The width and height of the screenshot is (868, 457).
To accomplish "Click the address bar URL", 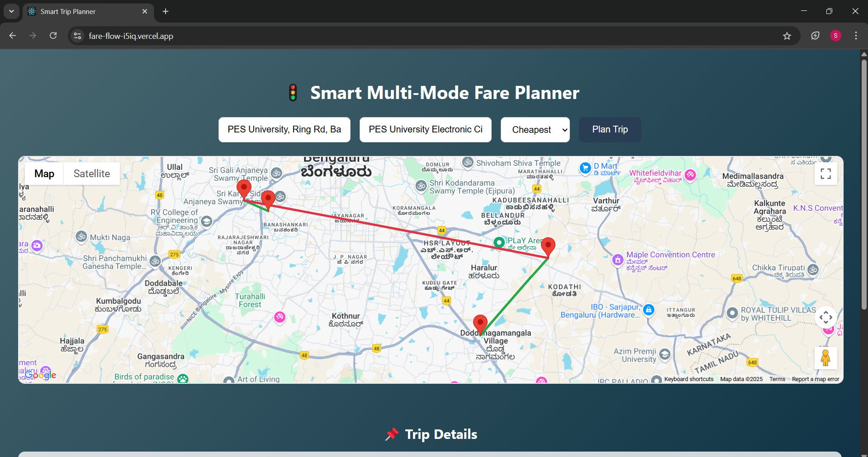I will click(131, 36).
